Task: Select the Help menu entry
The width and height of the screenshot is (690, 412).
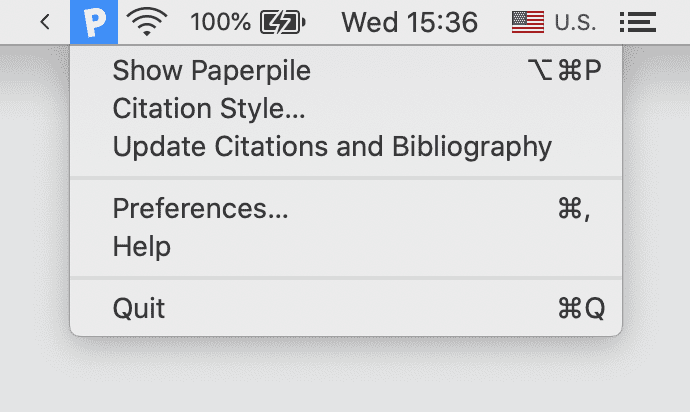Action: [142, 246]
